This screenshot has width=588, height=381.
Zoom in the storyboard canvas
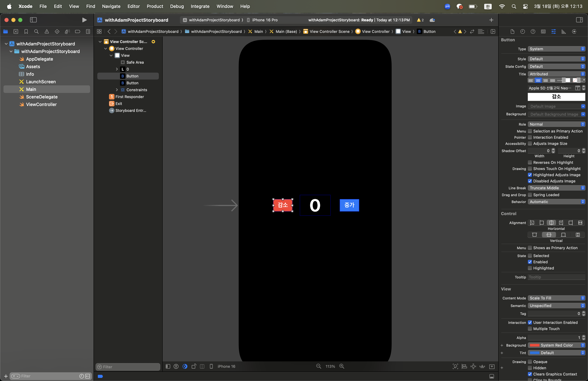[342, 366]
